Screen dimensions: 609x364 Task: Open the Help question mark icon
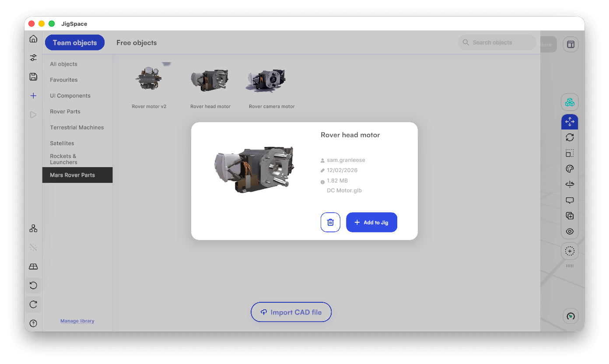pos(33,324)
